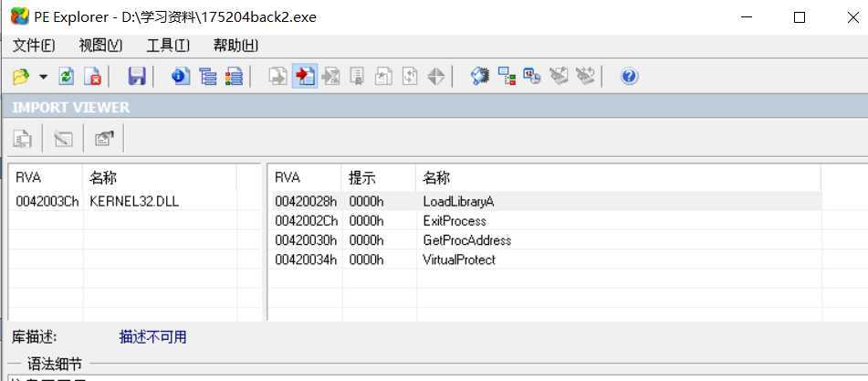Click RVA cell 00420034h
Image resolution: width=868 pixels, height=381 pixels.
[x=306, y=259]
